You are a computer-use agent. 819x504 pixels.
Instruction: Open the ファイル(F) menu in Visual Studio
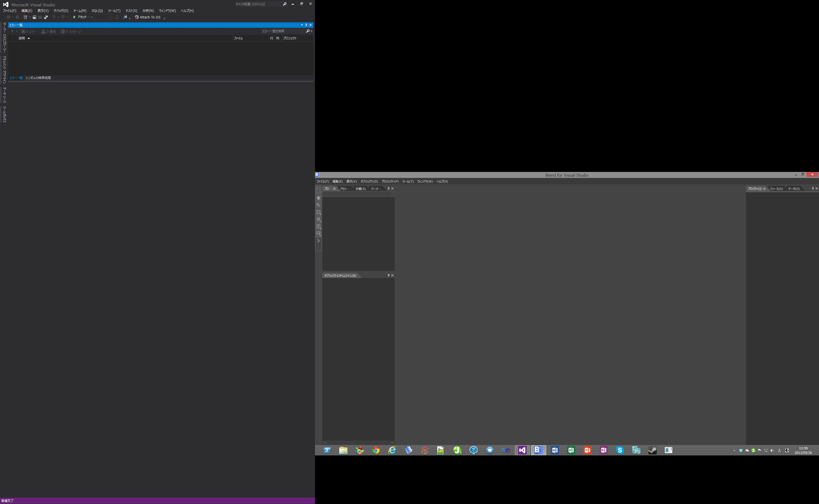click(x=10, y=11)
